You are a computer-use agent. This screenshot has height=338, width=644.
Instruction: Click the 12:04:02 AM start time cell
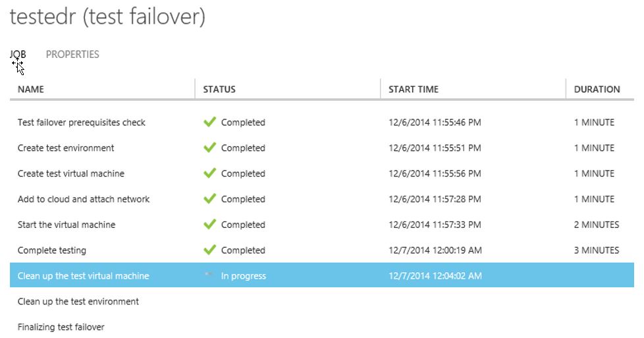click(435, 275)
